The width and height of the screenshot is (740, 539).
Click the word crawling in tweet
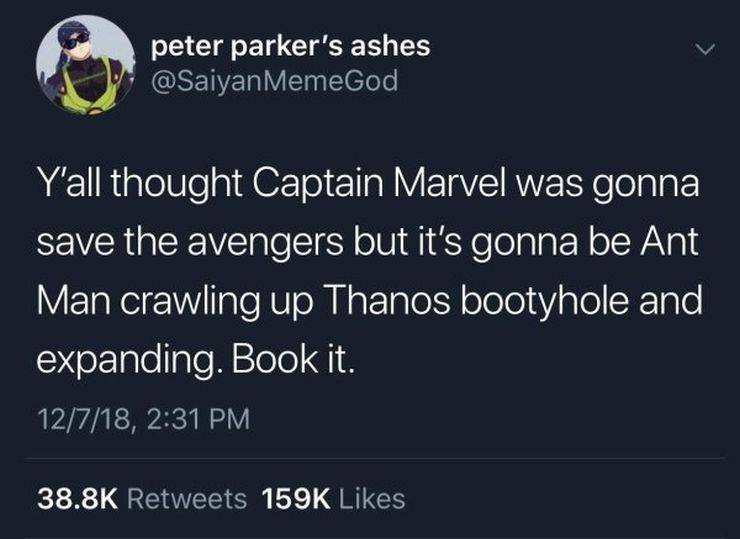189,304
